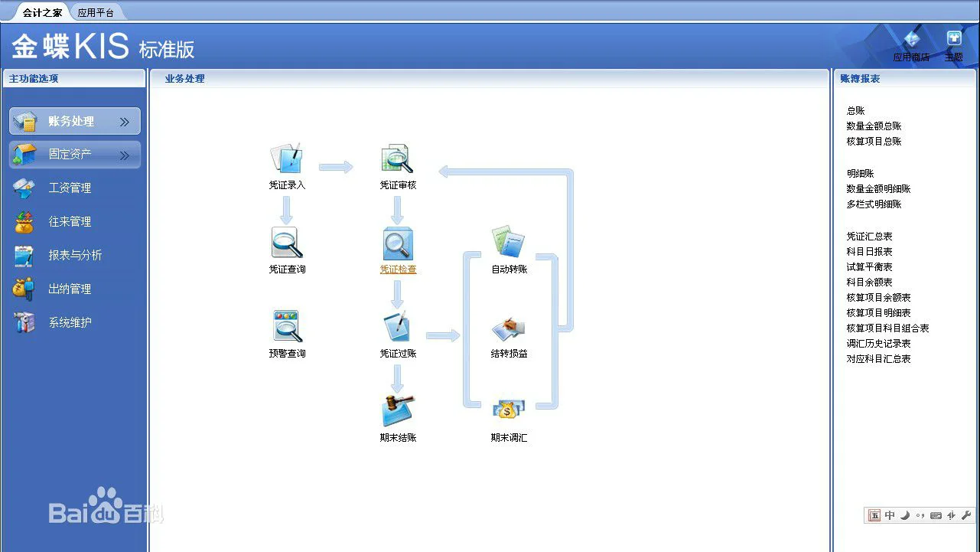Open the 总账 report link
Screen dimensions: 980x552
(855, 111)
